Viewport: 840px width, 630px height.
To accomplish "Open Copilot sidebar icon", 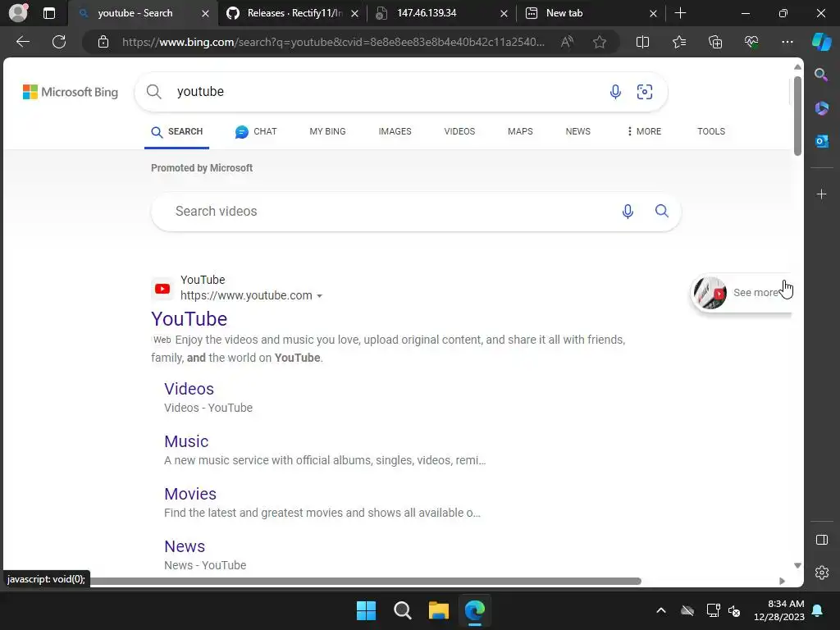I will coord(822,42).
